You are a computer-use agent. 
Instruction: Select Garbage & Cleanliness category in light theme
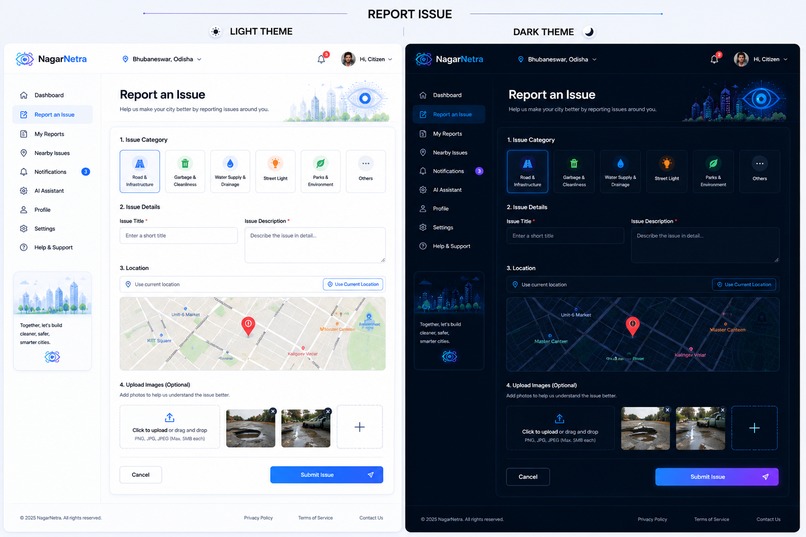click(x=185, y=171)
